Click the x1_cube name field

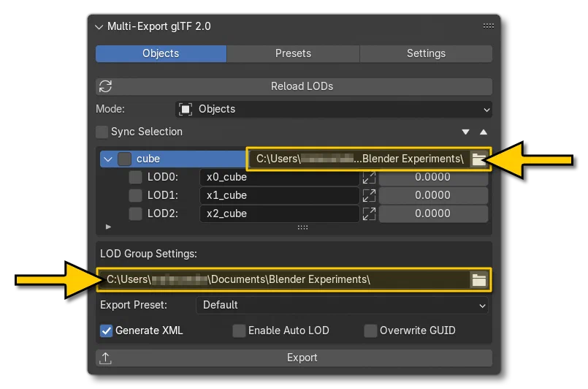click(279, 195)
